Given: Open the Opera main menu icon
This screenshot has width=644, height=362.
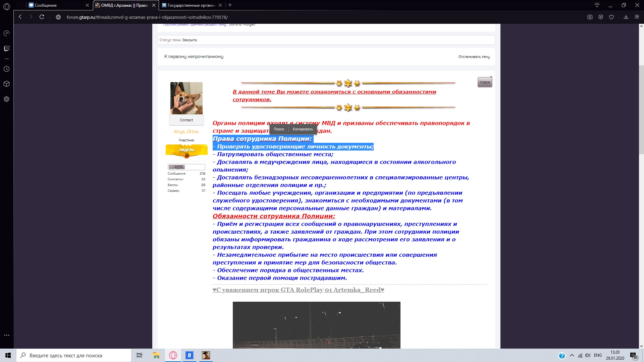Looking at the screenshot, I should click(7, 6).
